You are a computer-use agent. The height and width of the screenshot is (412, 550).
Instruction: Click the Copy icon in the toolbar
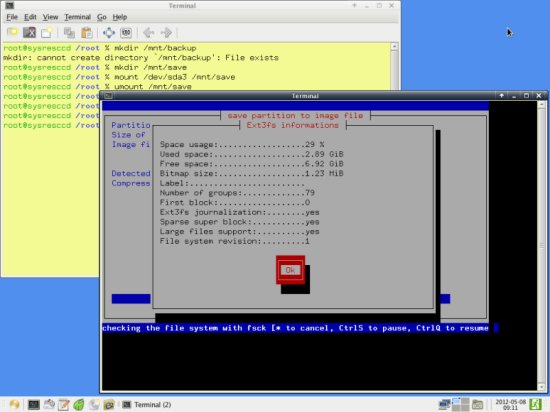click(x=69, y=33)
